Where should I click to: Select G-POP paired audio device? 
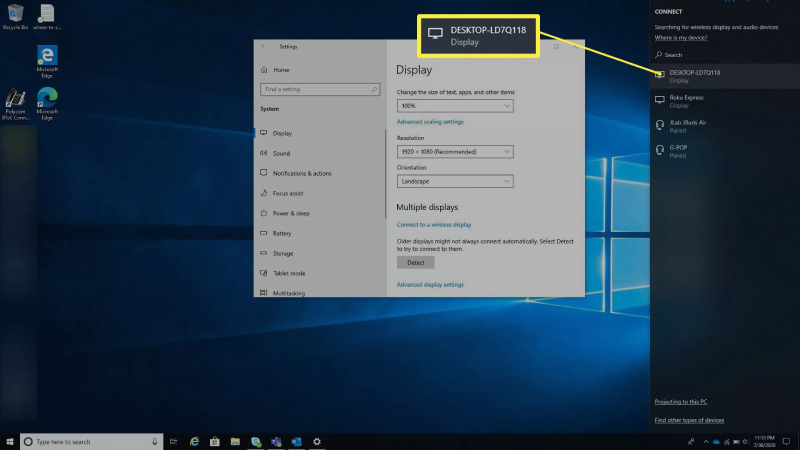tap(678, 151)
